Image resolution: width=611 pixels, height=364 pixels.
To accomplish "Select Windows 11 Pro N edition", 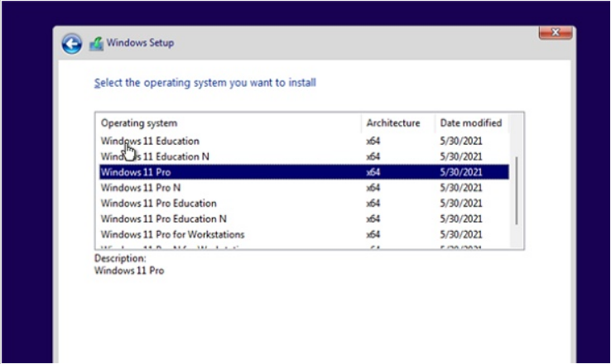I will click(x=141, y=188).
